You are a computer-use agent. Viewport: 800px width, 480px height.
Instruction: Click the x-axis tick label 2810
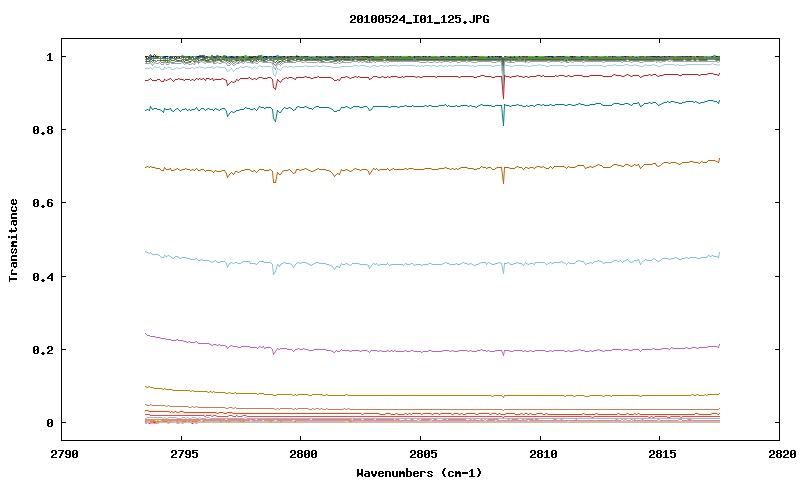point(543,454)
